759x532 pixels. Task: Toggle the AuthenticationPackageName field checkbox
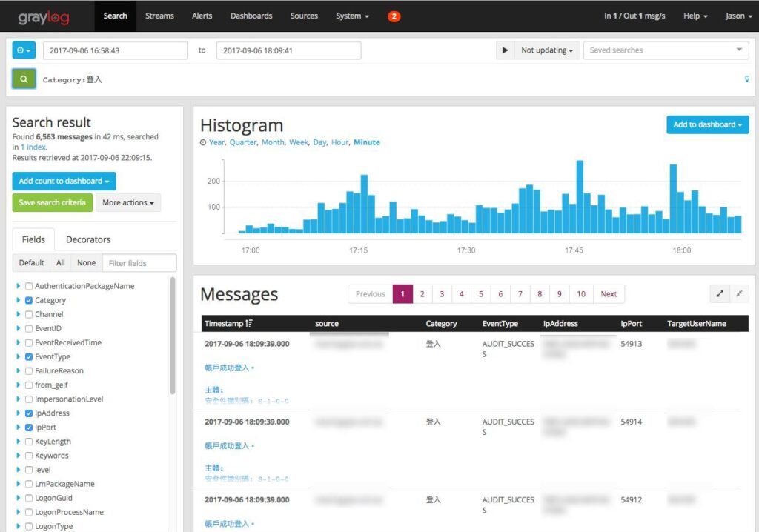pyautogui.click(x=29, y=286)
